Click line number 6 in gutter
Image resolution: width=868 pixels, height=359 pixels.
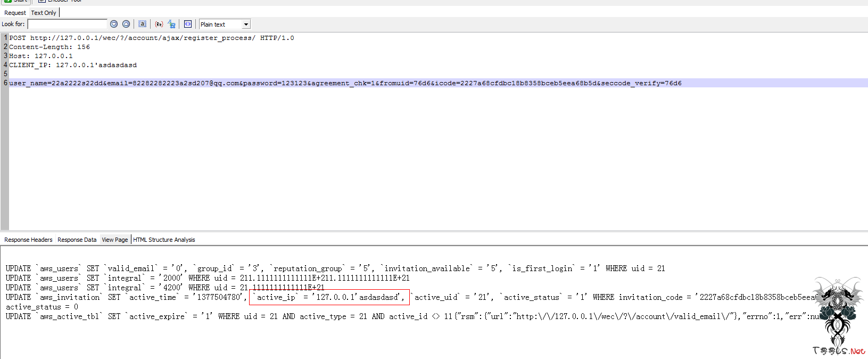(x=5, y=83)
